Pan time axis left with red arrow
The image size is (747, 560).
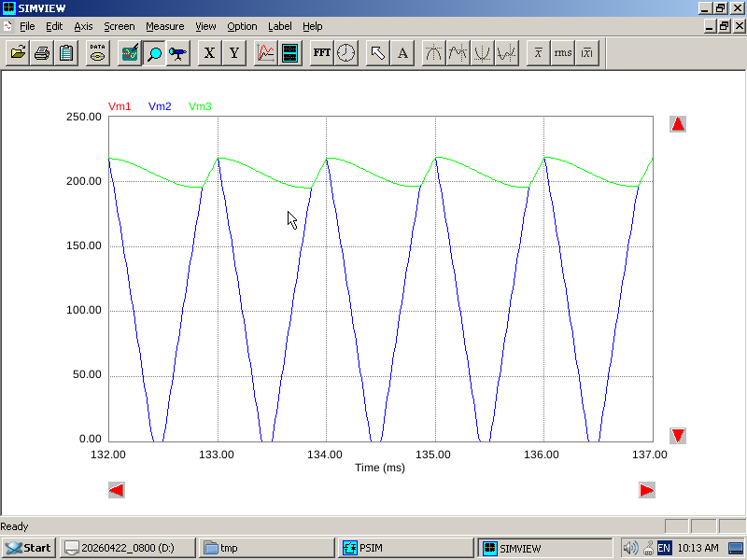pyautogui.click(x=117, y=490)
